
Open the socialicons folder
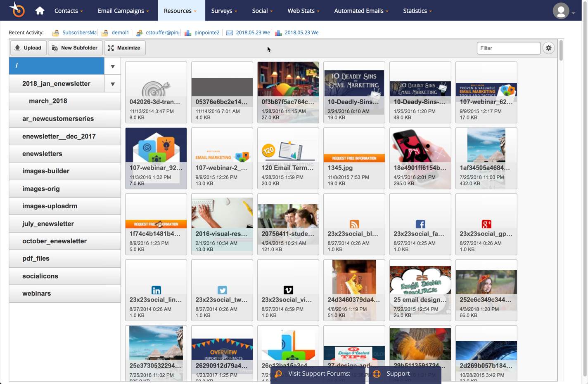point(65,276)
